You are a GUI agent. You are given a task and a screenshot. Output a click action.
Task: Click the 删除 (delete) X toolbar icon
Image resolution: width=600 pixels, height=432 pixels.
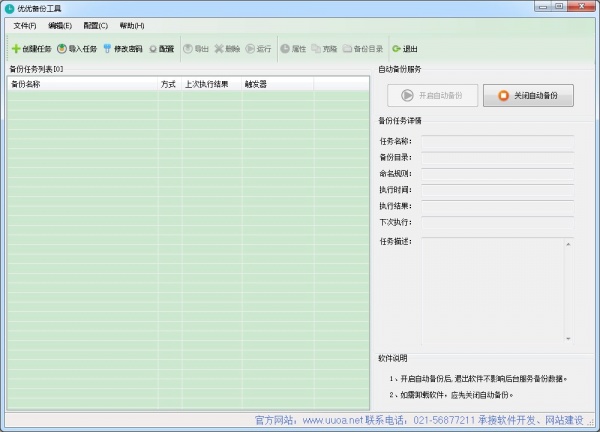[x=218, y=49]
